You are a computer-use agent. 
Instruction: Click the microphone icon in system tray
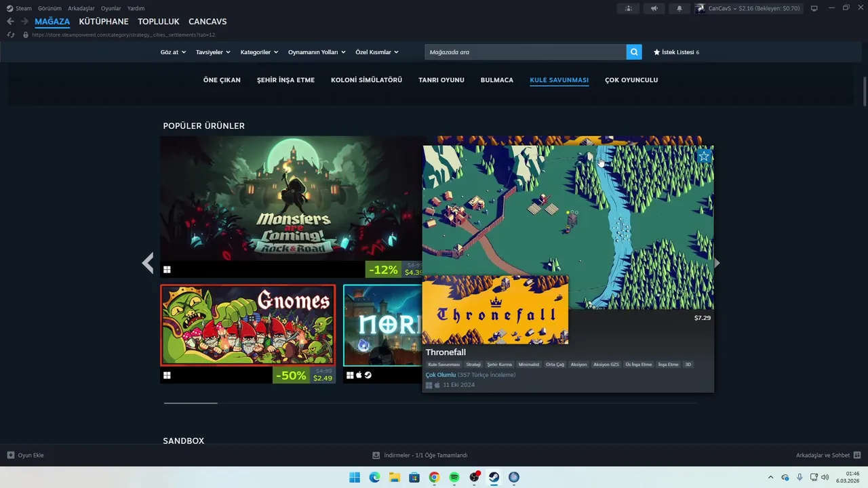[800, 477]
